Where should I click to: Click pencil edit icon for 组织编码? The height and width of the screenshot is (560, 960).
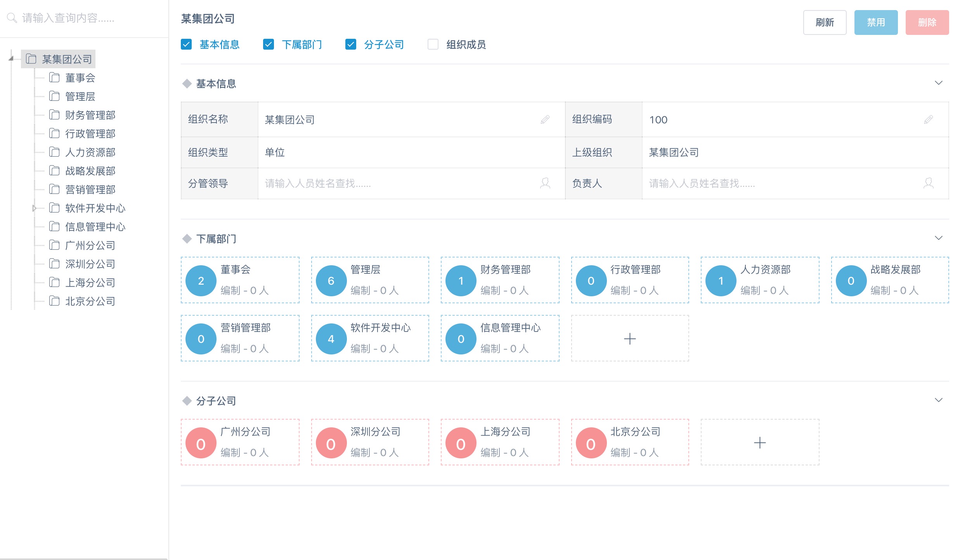click(928, 119)
